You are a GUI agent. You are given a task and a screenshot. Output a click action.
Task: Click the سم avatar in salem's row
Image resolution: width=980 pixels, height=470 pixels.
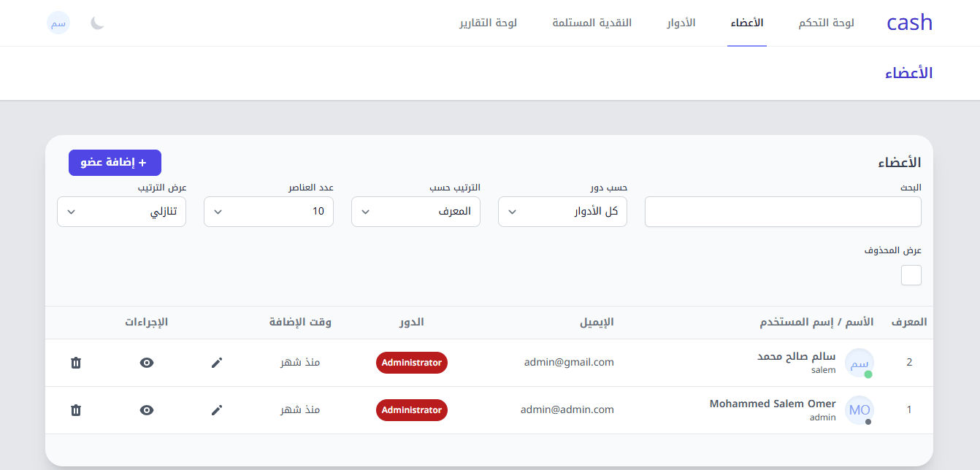point(859,363)
